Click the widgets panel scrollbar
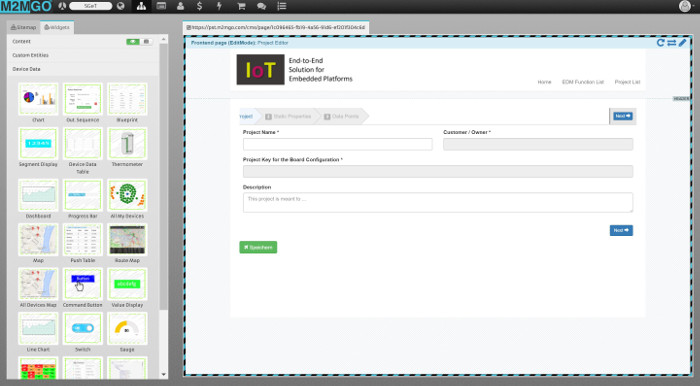This screenshot has height=386, width=700. [x=163, y=176]
